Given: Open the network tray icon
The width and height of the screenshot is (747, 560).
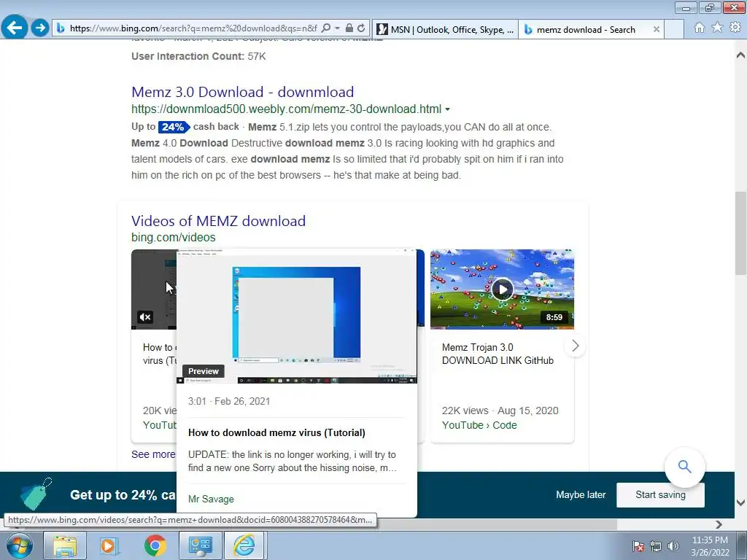Looking at the screenshot, I should pyautogui.click(x=656, y=546).
